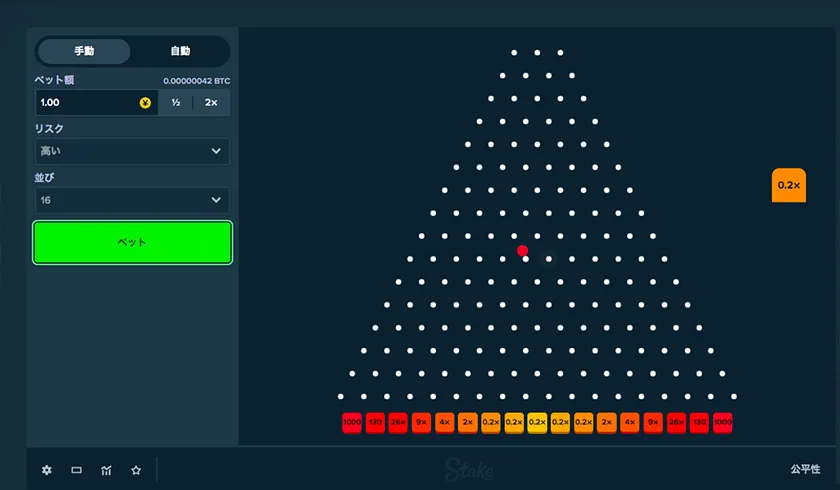Switch to the 自動 auto tab
The width and height of the screenshot is (840, 490).
(x=181, y=51)
